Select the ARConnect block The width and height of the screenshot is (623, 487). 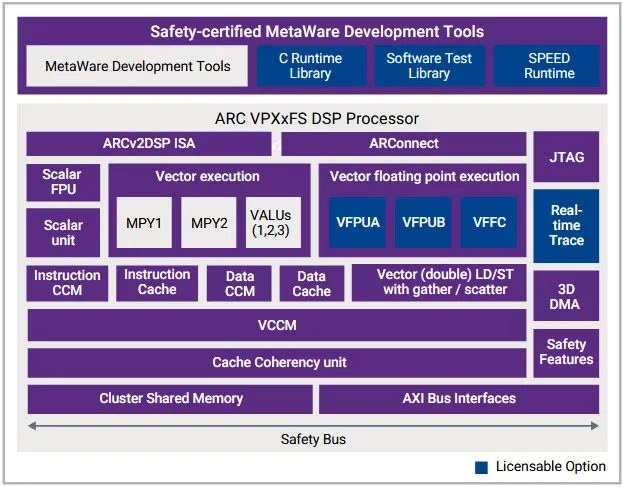click(x=403, y=144)
